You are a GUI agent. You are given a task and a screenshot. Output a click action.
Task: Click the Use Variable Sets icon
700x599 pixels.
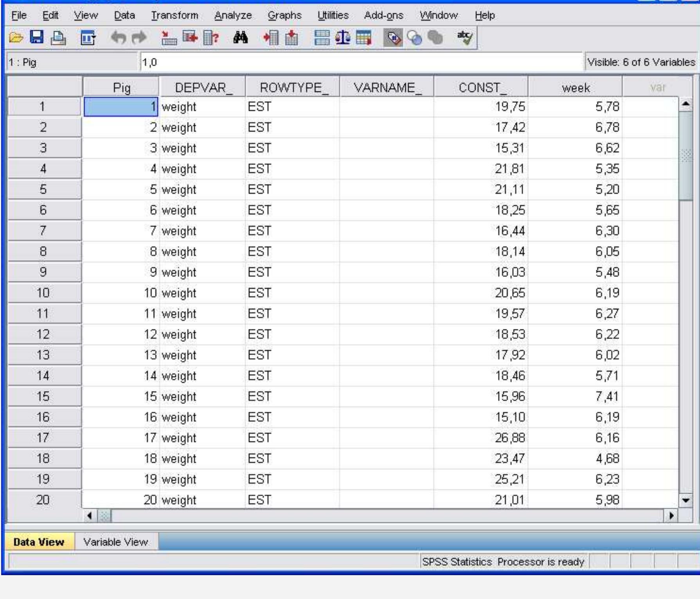coord(414,38)
